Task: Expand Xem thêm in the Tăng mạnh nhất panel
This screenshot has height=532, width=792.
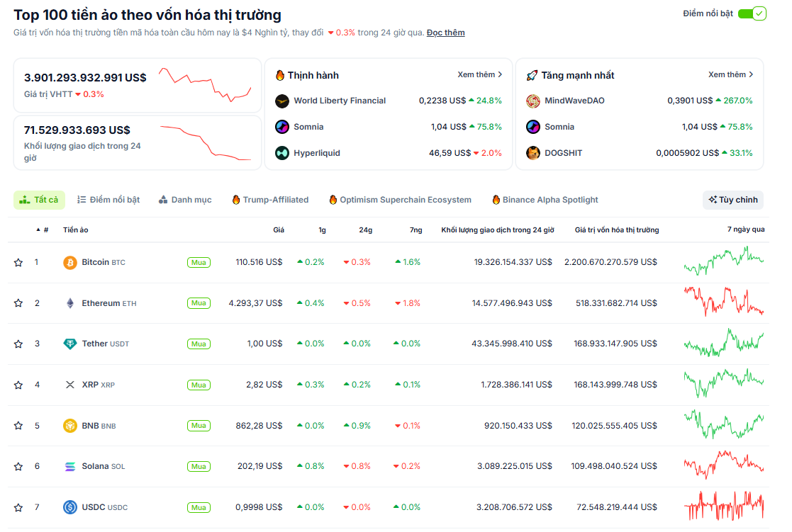Action: point(731,75)
